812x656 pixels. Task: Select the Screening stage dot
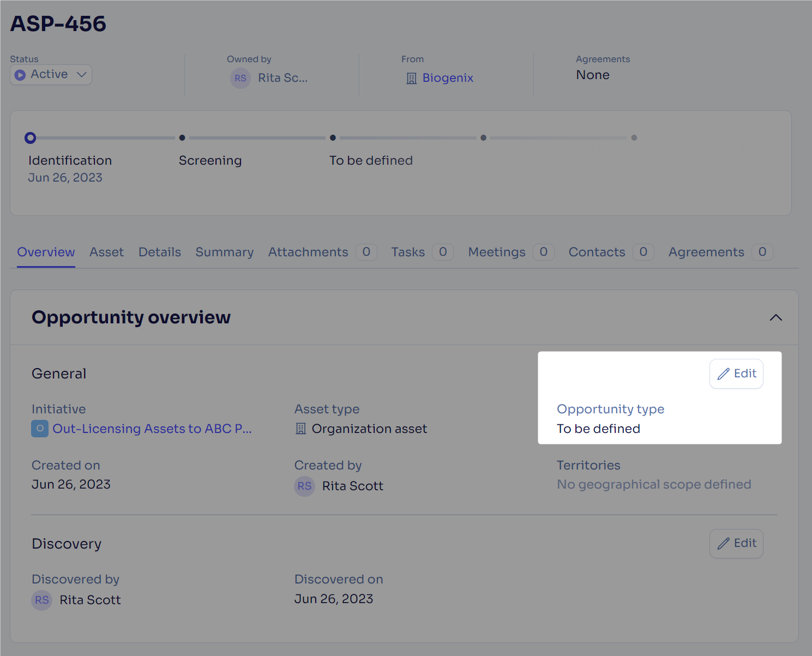(182, 138)
